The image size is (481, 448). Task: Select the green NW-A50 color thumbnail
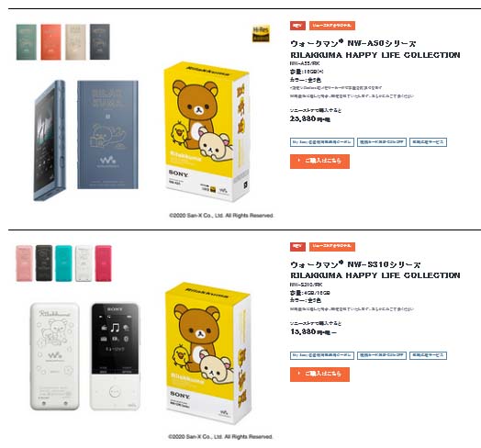click(27, 42)
